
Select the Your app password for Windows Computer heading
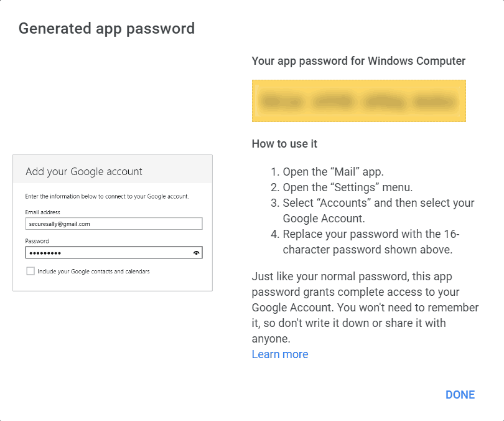358,61
